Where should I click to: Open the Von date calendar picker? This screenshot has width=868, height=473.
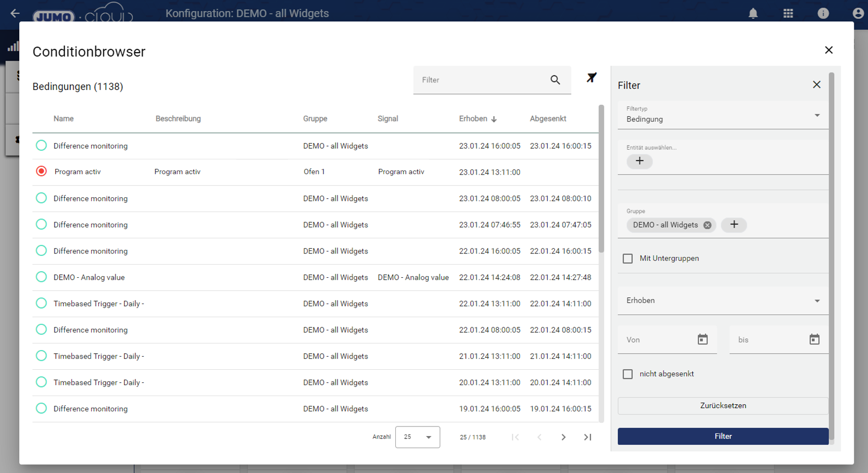pyautogui.click(x=702, y=339)
